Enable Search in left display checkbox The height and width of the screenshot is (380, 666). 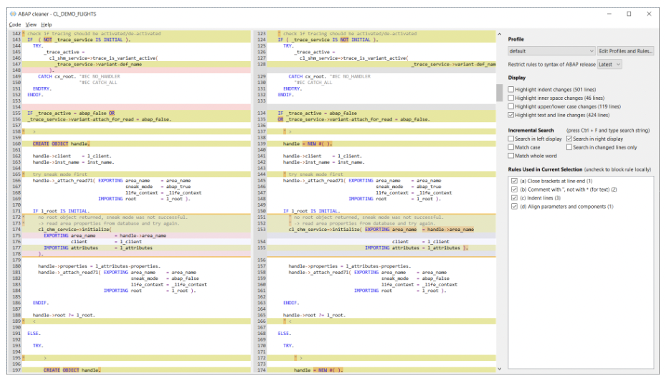pyautogui.click(x=511, y=139)
